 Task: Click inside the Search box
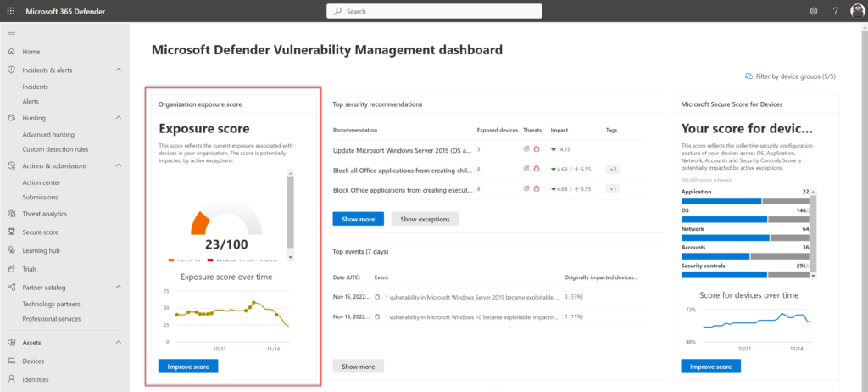click(434, 11)
